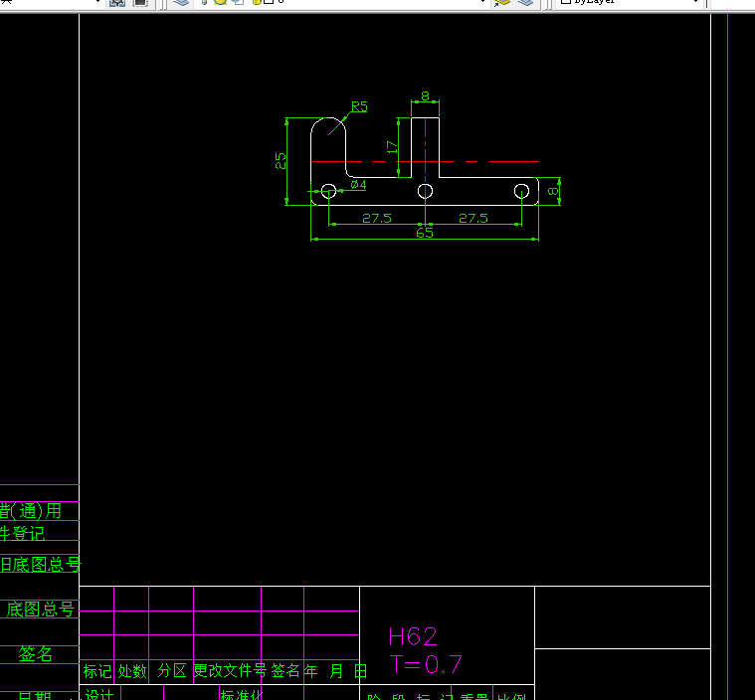This screenshot has height=700, width=755.
Task: Select the 17 vertical dimension text
Action: (x=392, y=147)
